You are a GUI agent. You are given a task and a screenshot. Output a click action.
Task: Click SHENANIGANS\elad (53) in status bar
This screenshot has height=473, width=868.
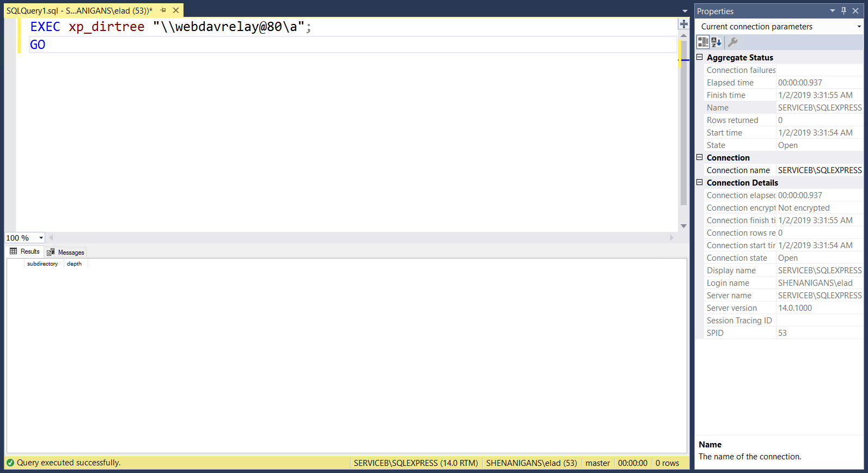coord(531,463)
